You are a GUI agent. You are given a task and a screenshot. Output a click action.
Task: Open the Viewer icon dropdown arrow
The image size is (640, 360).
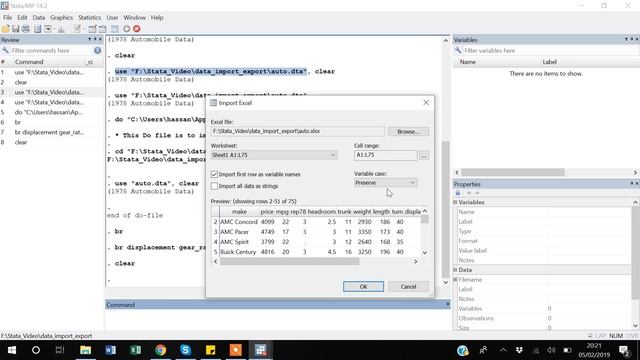[x=54, y=29]
